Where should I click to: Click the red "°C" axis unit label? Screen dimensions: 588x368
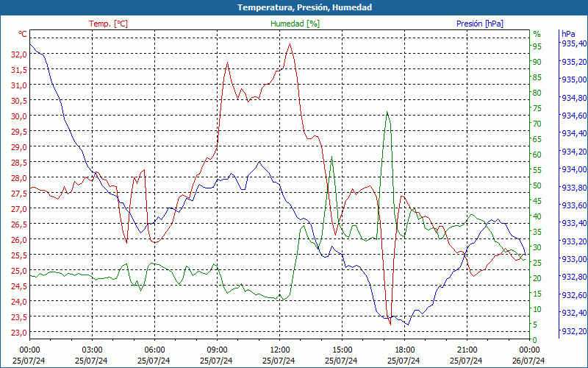click(23, 34)
